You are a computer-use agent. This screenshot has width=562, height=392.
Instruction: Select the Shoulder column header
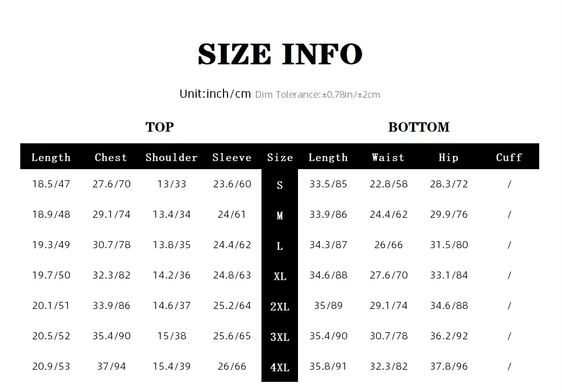tap(171, 158)
